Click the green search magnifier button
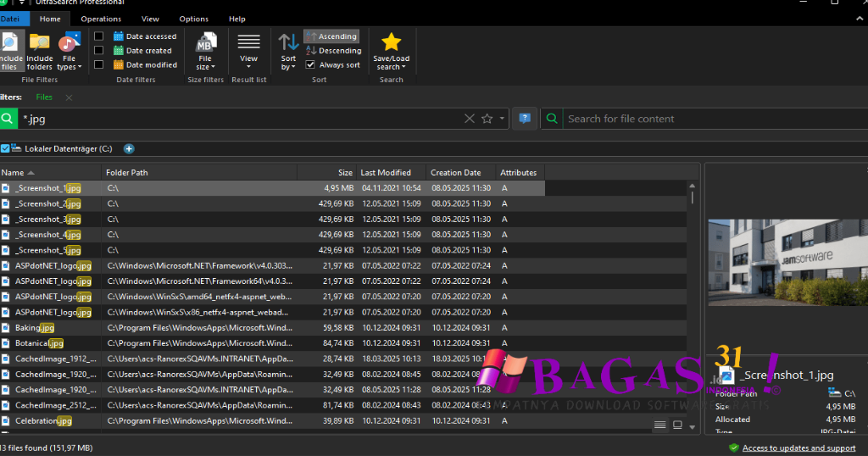This screenshot has width=868, height=456. tap(8, 119)
